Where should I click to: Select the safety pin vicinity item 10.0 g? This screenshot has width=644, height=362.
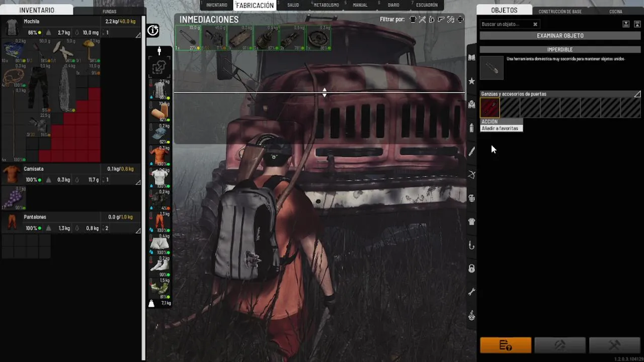188,38
